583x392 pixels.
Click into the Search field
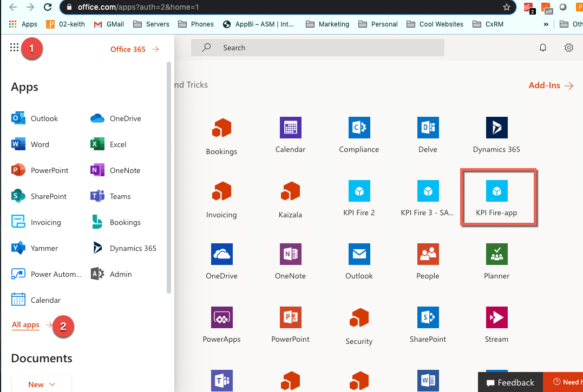click(318, 48)
